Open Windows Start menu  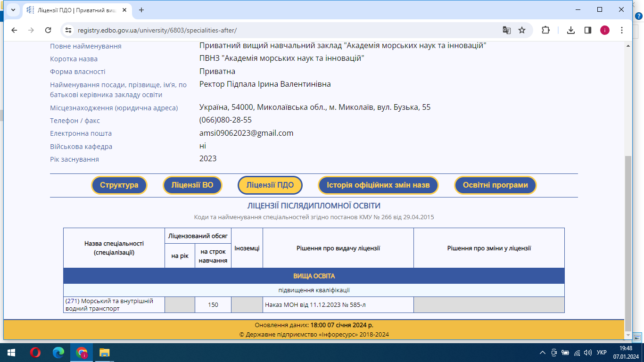coord(11,353)
